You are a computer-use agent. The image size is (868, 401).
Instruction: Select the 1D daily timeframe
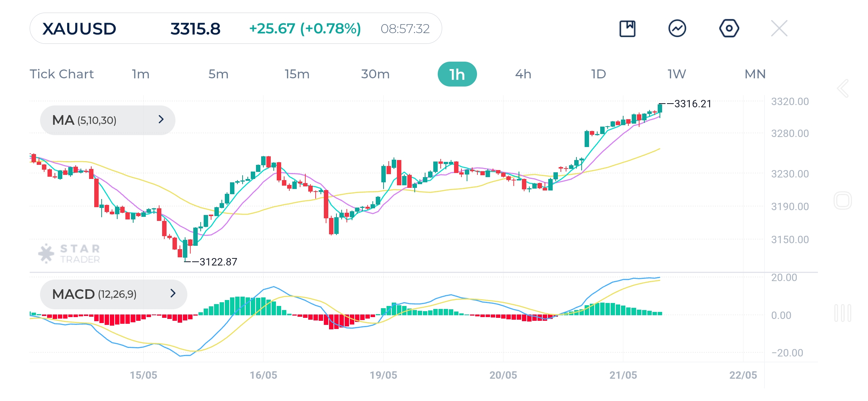pyautogui.click(x=599, y=74)
